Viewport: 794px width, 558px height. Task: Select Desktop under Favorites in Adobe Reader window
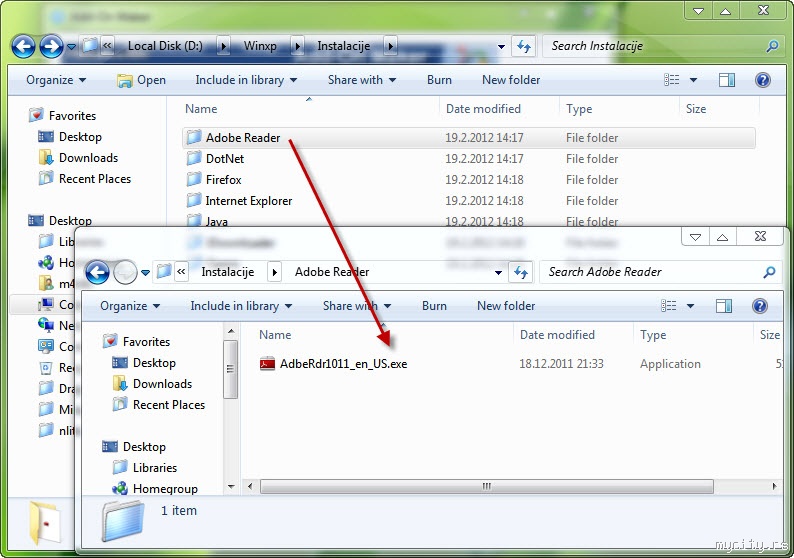[x=154, y=363]
